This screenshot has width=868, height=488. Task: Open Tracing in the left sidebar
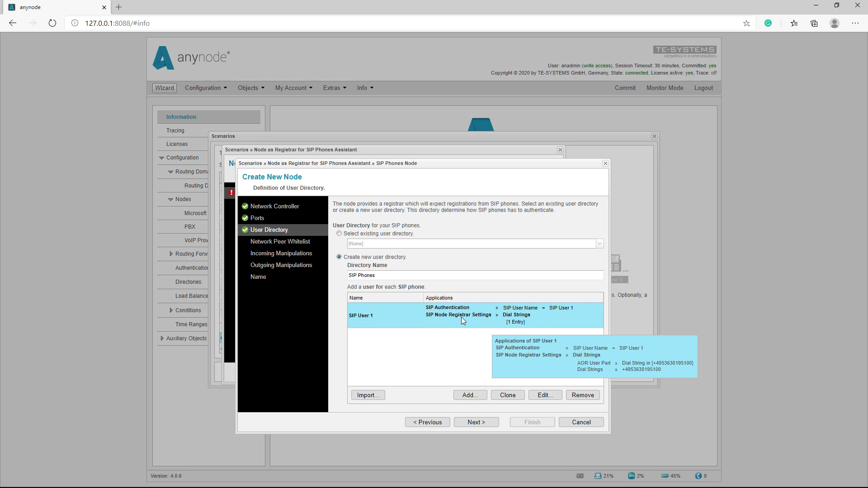[175, 131]
